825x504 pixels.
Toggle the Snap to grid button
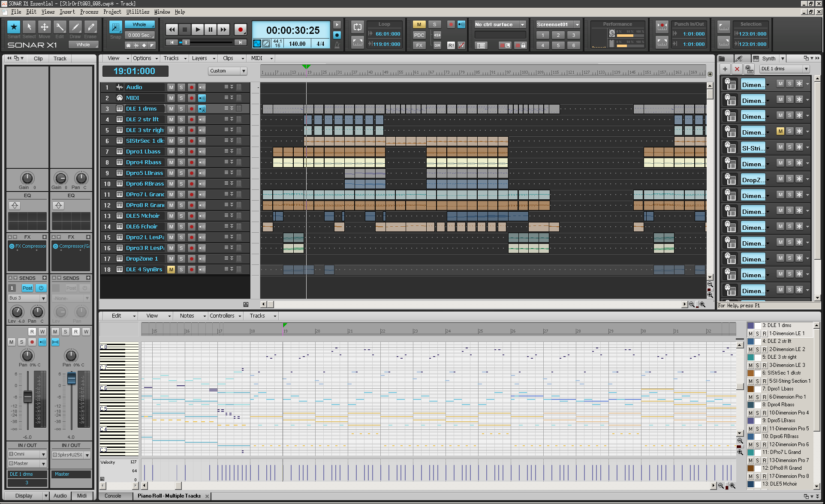(115, 27)
